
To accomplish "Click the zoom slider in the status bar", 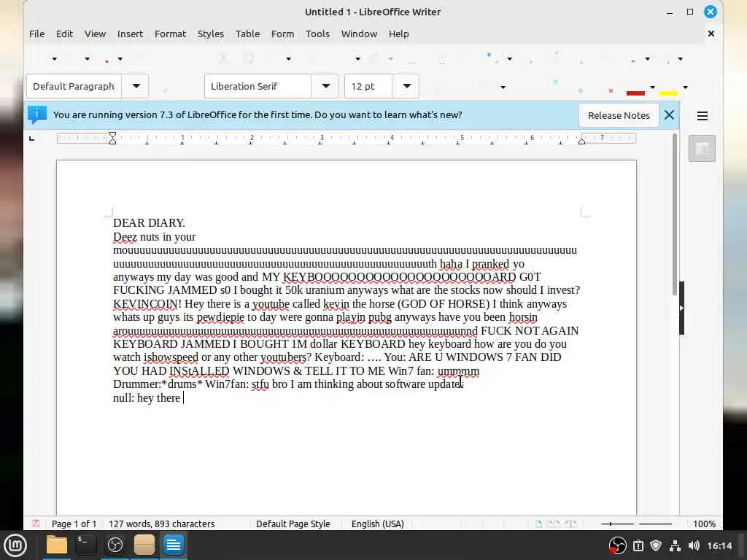I will 636,524.
